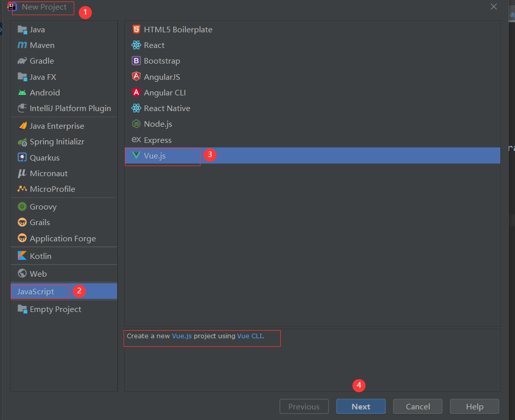Click the Vue.js logo icon
Image resolution: width=515 pixels, height=420 pixels.
(x=136, y=155)
